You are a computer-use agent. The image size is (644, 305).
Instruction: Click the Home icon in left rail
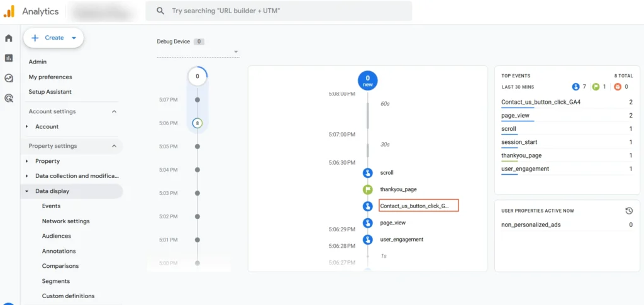click(x=9, y=38)
